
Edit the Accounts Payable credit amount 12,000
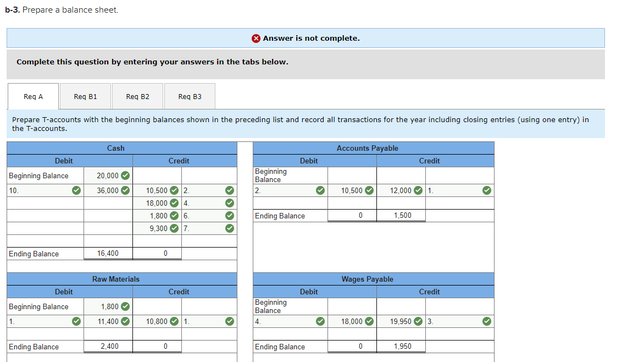point(401,190)
